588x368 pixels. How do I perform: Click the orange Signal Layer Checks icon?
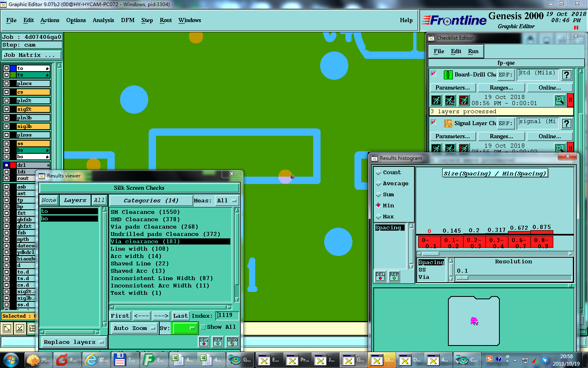click(x=448, y=123)
